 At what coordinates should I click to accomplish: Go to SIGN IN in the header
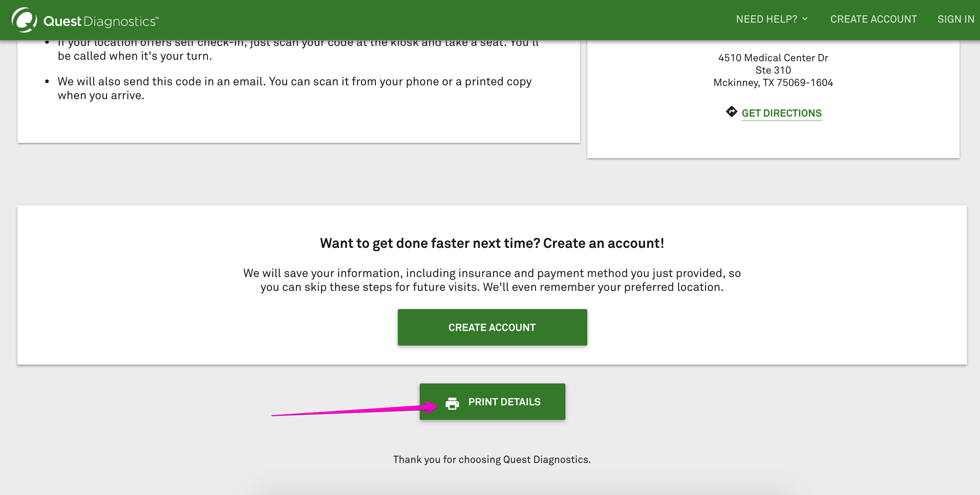[x=955, y=19]
